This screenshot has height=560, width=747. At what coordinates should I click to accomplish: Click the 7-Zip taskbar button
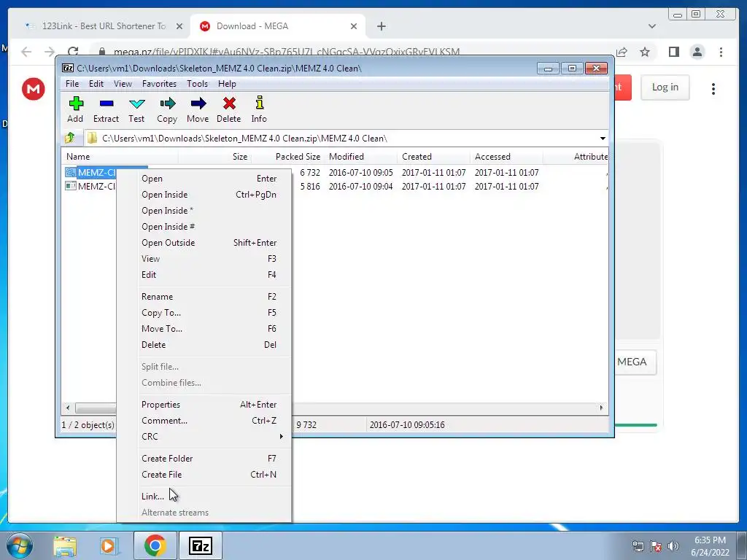[x=200, y=545]
